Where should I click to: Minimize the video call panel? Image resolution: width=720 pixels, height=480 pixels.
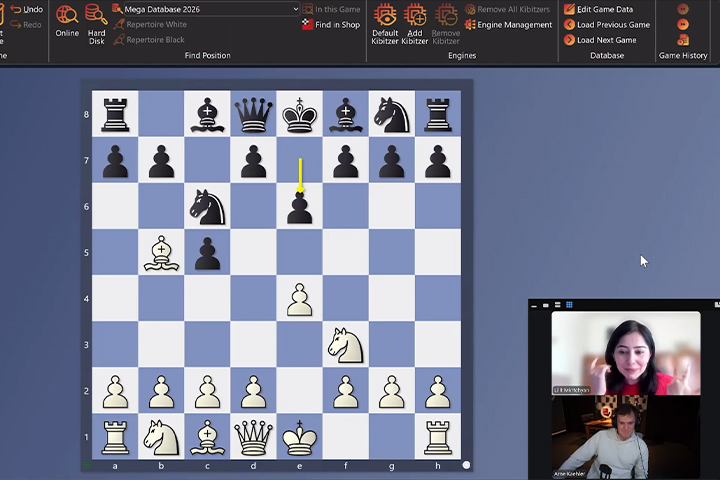pyautogui.click(x=536, y=304)
